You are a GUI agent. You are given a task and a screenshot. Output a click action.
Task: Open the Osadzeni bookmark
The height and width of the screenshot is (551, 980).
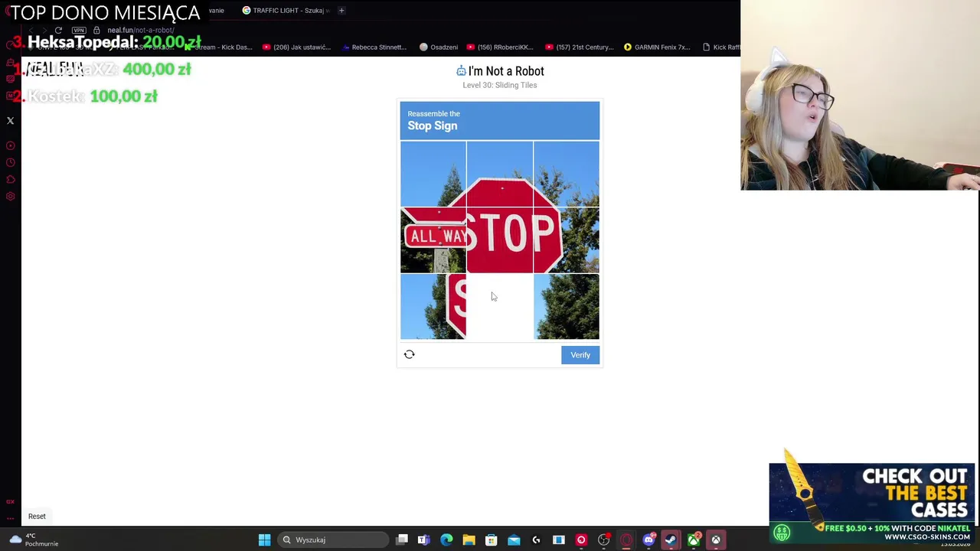(439, 47)
